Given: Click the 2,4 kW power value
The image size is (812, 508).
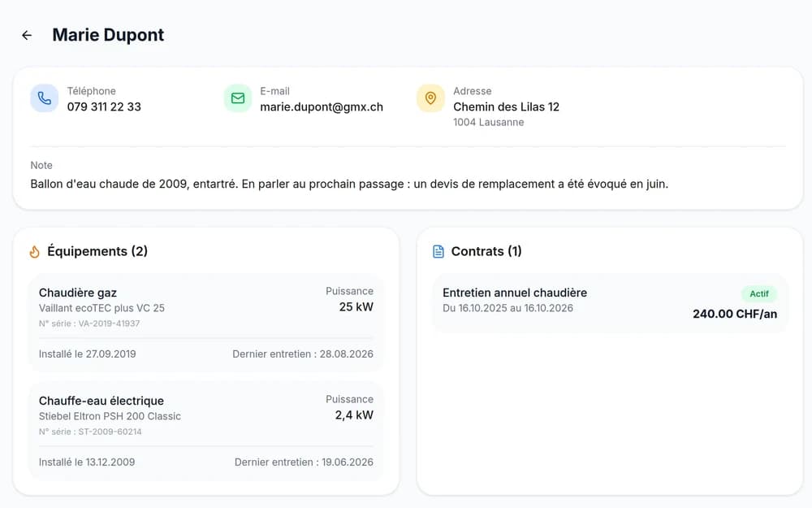Looking at the screenshot, I should tap(354, 415).
